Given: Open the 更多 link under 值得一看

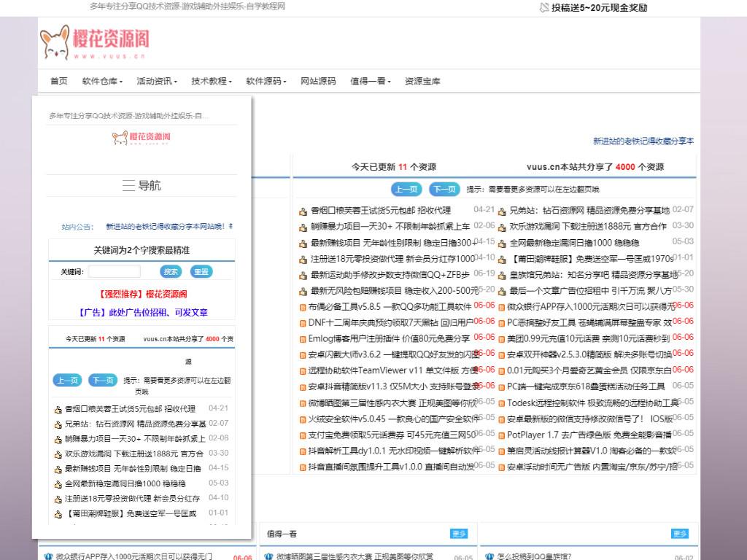Looking at the screenshot, I should tap(459, 534).
